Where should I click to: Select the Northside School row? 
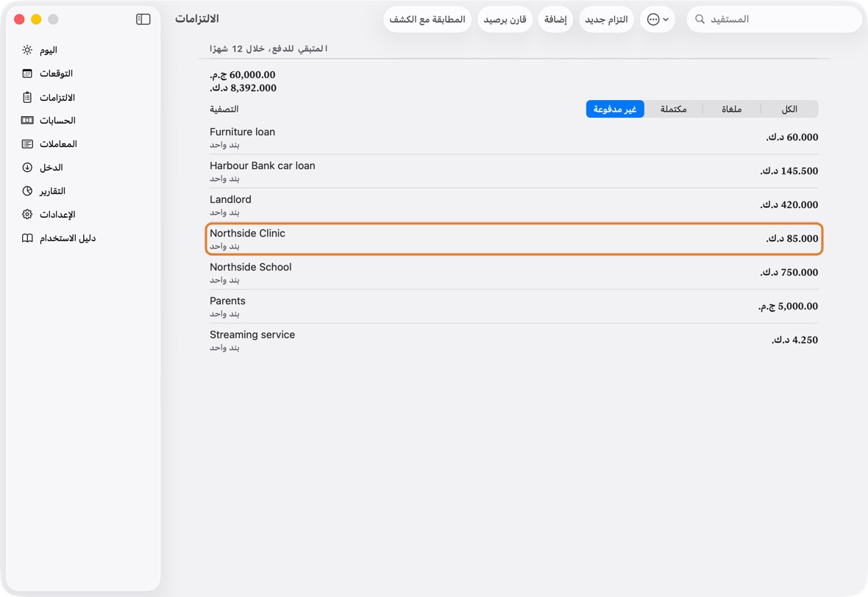tap(513, 272)
